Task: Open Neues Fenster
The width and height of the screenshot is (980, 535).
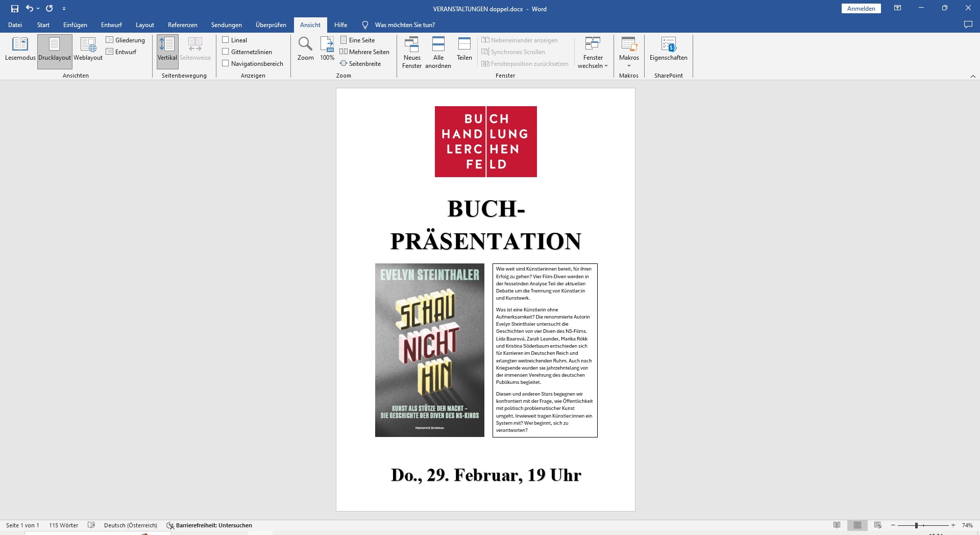Action: [x=412, y=53]
